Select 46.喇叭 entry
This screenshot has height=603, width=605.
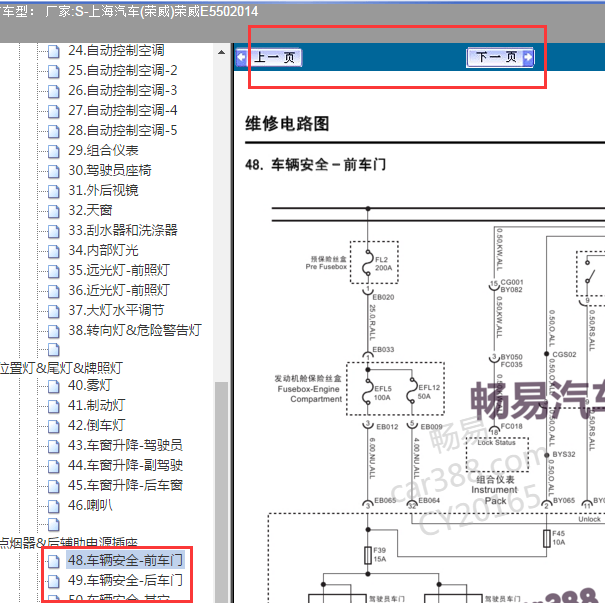[x=90, y=506]
